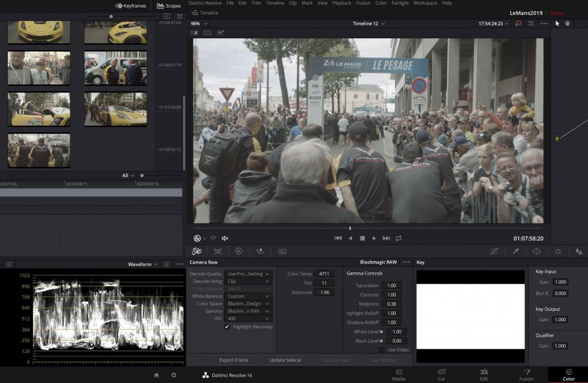Screen dimensions: 588x383
Task: Uncheck the Highlight Recovery checkbox
Action: [x=227, y=327]
